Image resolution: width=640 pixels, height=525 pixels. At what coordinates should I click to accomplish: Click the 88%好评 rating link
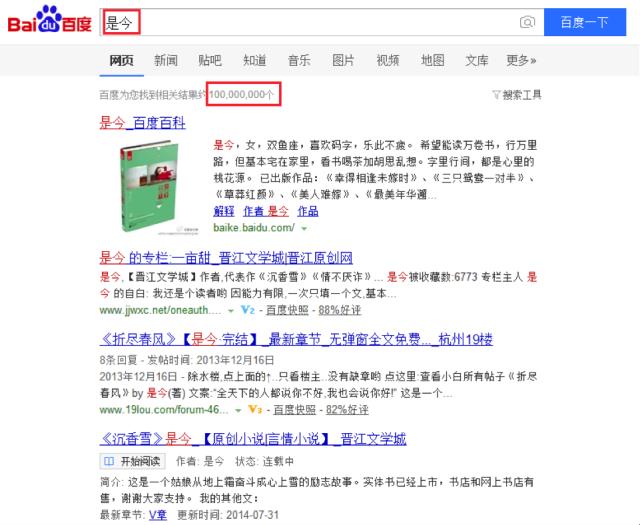[x=340, y=310]
